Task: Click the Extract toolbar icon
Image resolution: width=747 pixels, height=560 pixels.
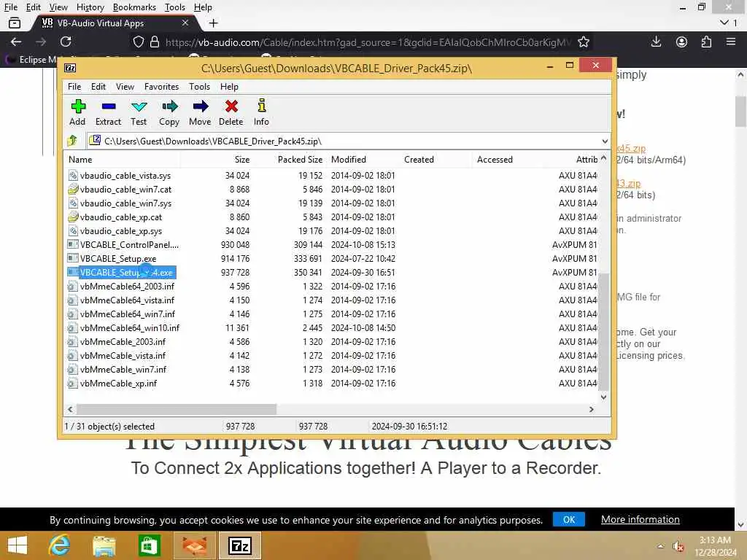Action: [x=108, y=112]
